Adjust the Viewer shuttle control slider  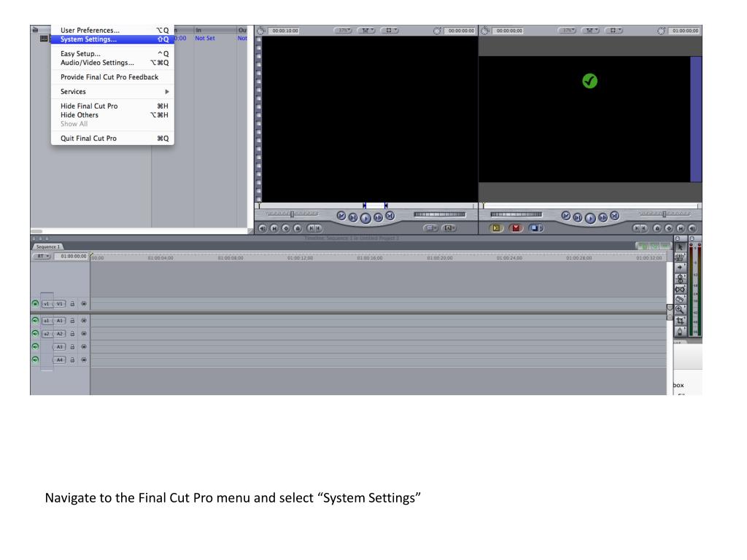pos(292,214)
